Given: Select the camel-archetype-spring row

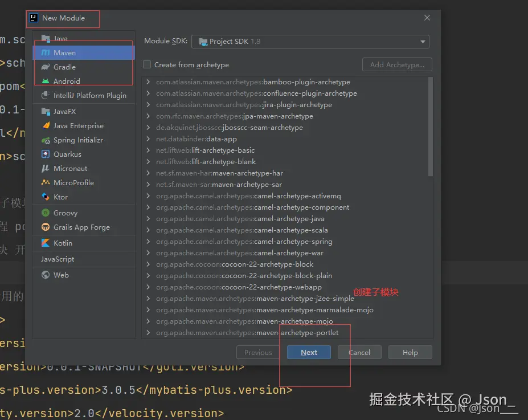Looking at the screenshot, I should point(285,242).
